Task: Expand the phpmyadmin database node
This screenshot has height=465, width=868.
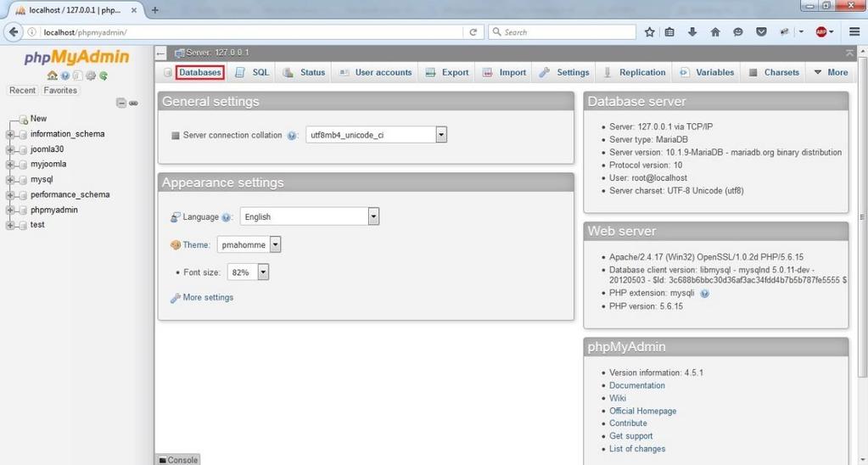Action: tap(9, 210)
